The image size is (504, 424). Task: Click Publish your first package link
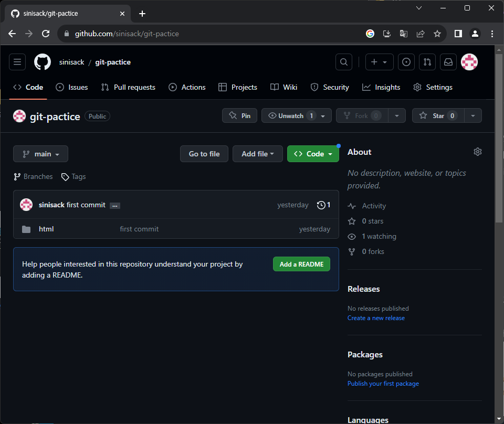(x=383, y=384)
